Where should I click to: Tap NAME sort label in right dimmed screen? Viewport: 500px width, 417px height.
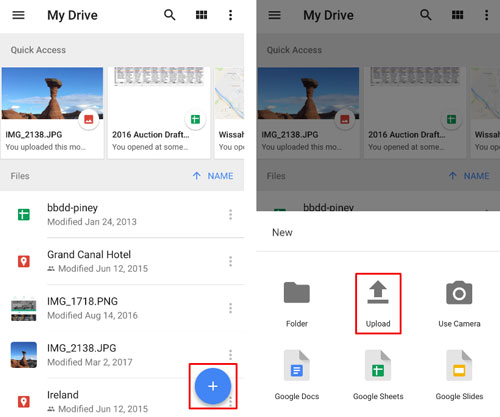[476, 176]
